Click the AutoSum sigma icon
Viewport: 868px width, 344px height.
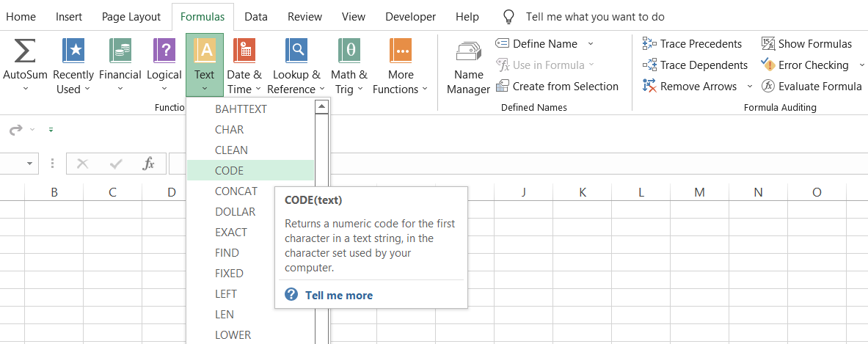point(24,51)
